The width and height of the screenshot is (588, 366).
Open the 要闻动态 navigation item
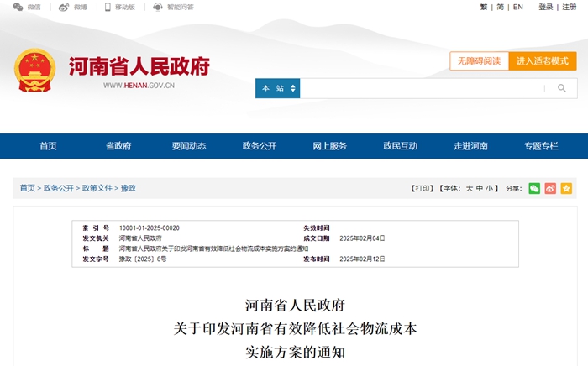(x=189, y=146)
